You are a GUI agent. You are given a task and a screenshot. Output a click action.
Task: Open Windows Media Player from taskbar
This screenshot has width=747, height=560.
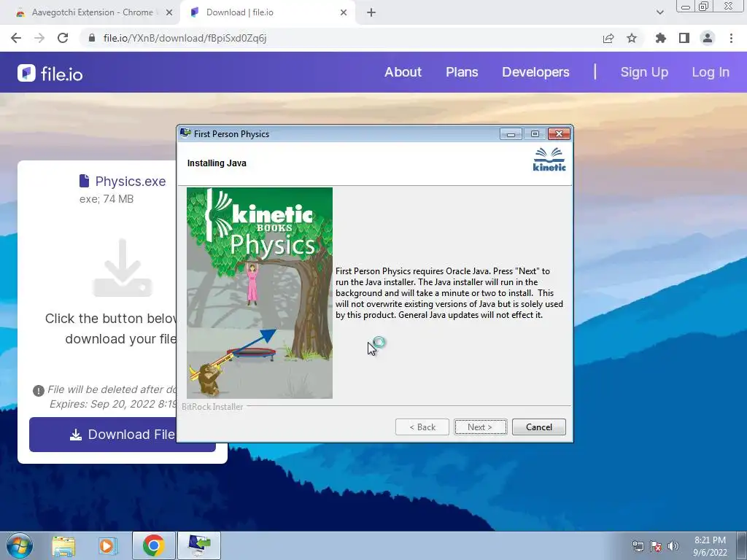pos(108,546)
